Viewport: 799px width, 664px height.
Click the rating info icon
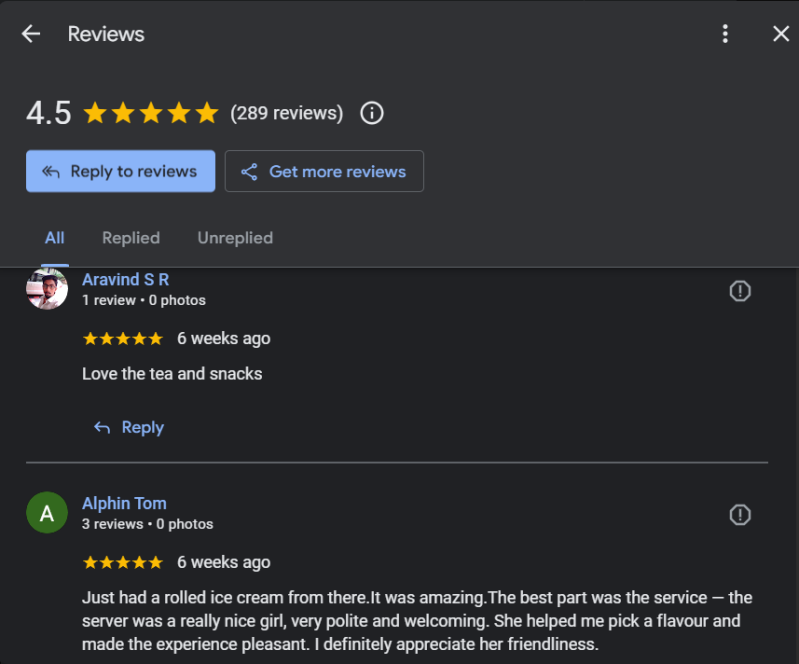click(x=372, y=113)
